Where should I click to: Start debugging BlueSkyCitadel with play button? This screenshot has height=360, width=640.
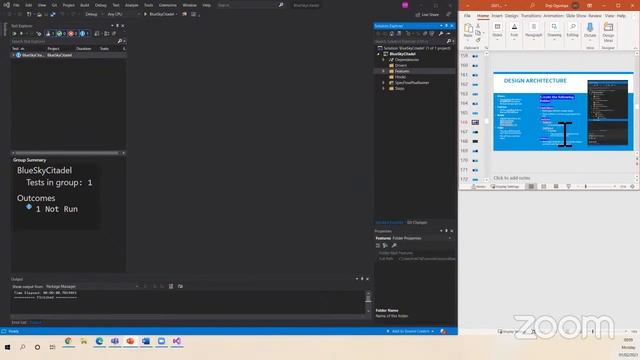[x=145, y=14]
